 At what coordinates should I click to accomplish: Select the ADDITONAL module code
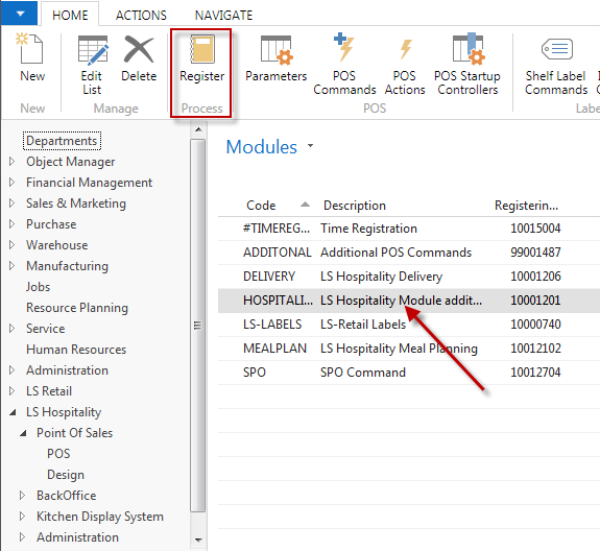(277, 253)
